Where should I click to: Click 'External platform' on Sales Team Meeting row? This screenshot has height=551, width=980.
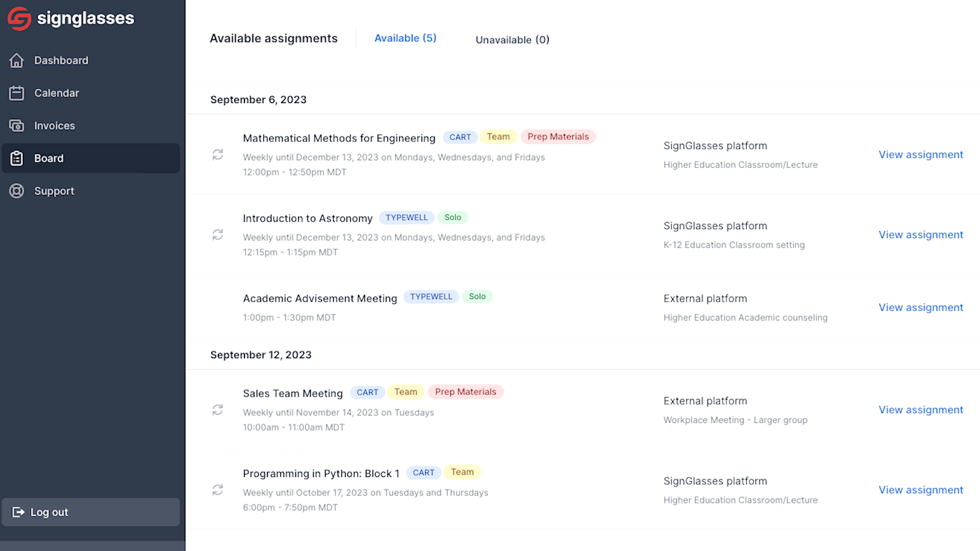[x=705, y=401]
